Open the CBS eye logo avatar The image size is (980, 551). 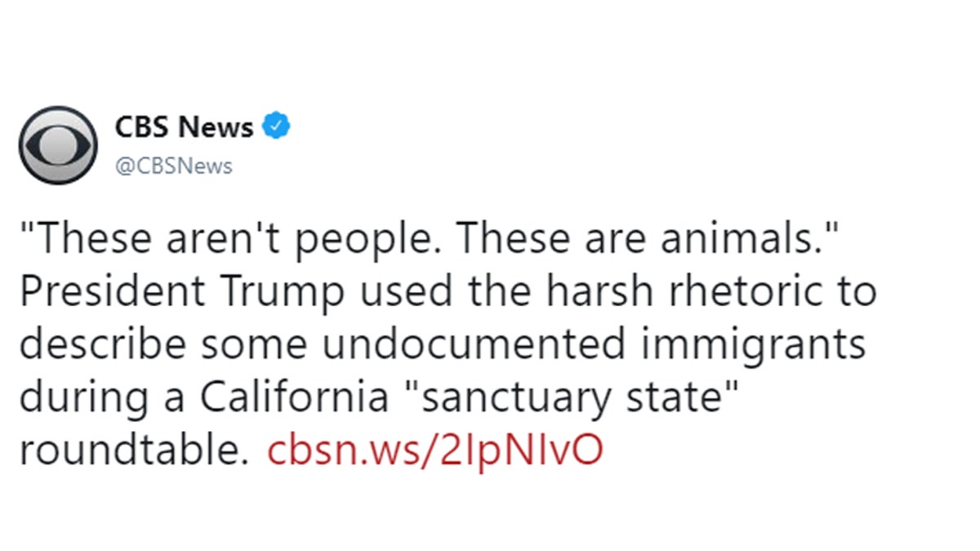[58, 144]
